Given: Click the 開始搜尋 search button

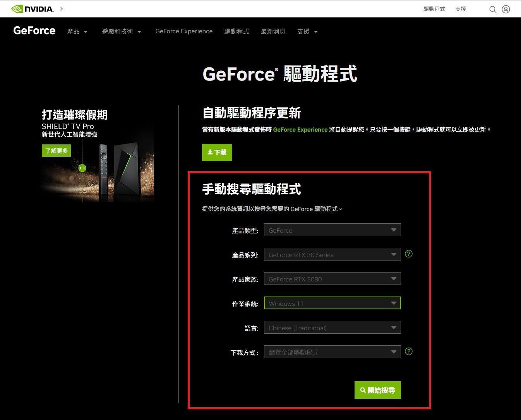Looking at the screenshot, I should [377, 390].
